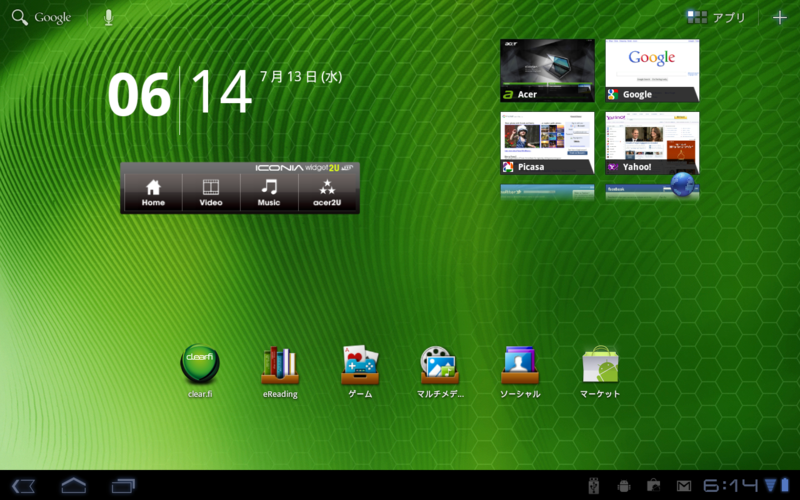Tap the partially visible facebook bookmark thumbnail
This screenshot has height=500, width=800.
[x=652, y=192]
